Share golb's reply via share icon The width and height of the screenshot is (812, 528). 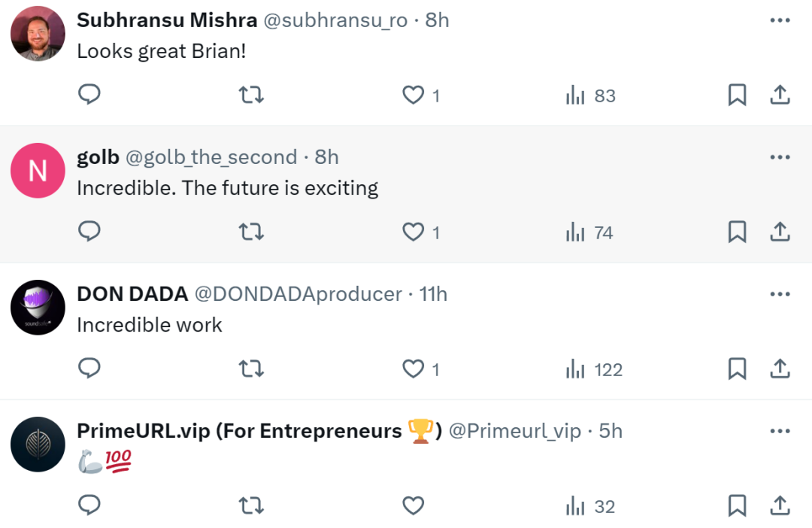point(780,232)
